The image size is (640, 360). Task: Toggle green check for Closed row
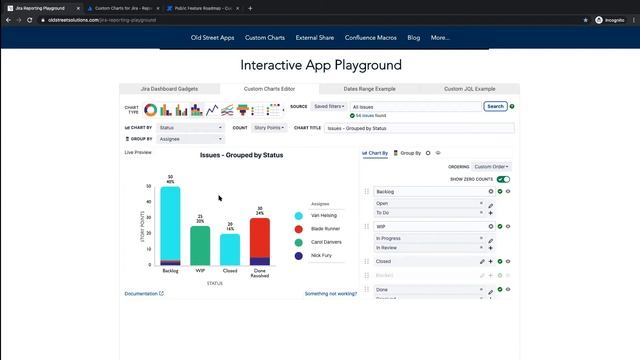[500, 261]
